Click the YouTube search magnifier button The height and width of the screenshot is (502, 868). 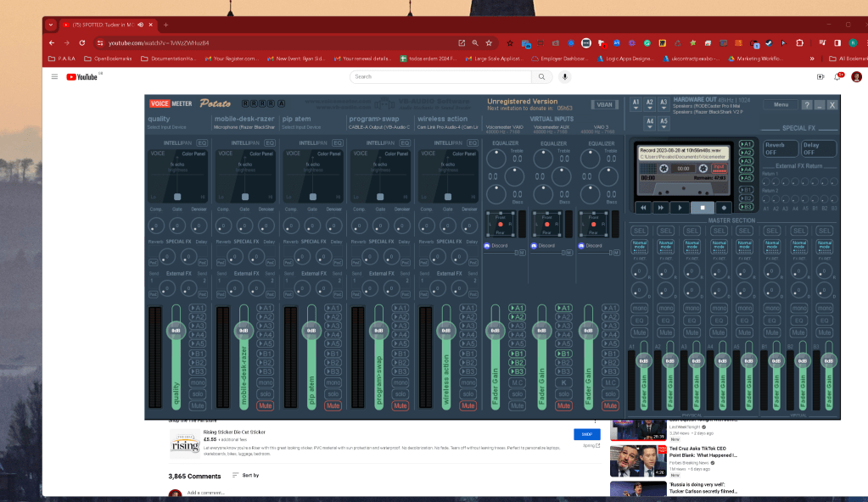[x=542, y=77]
